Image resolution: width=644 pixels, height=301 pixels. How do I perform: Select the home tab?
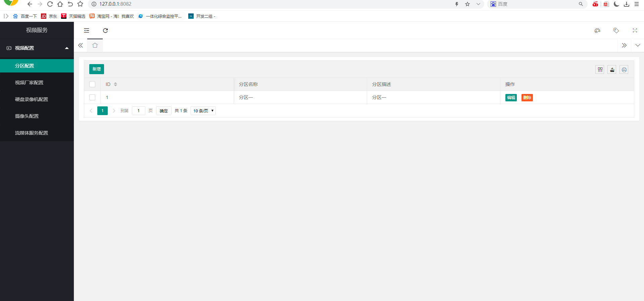[x=95, y=45]
